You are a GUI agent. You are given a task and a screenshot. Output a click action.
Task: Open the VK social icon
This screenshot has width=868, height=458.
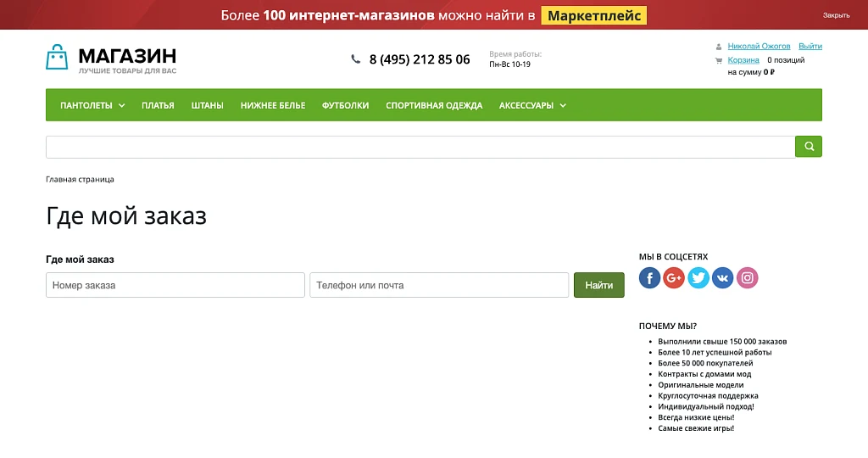tap(722, 277)
